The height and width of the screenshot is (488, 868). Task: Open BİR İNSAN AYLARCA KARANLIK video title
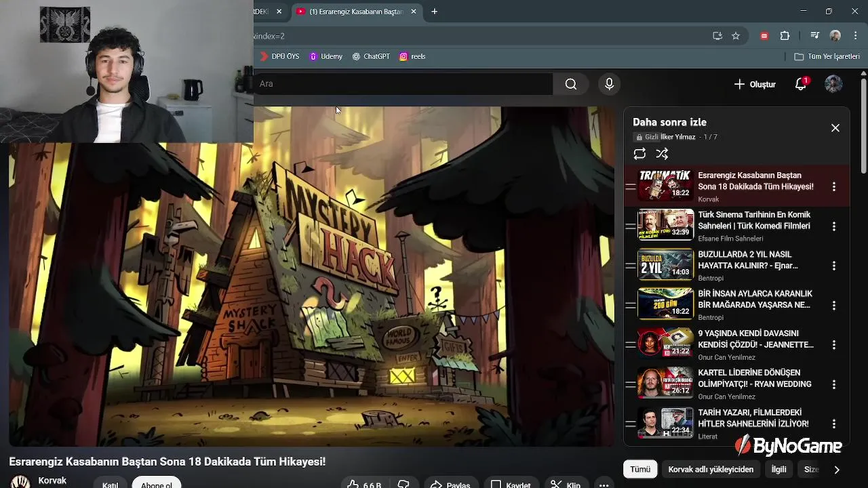(x=755, y=300)
